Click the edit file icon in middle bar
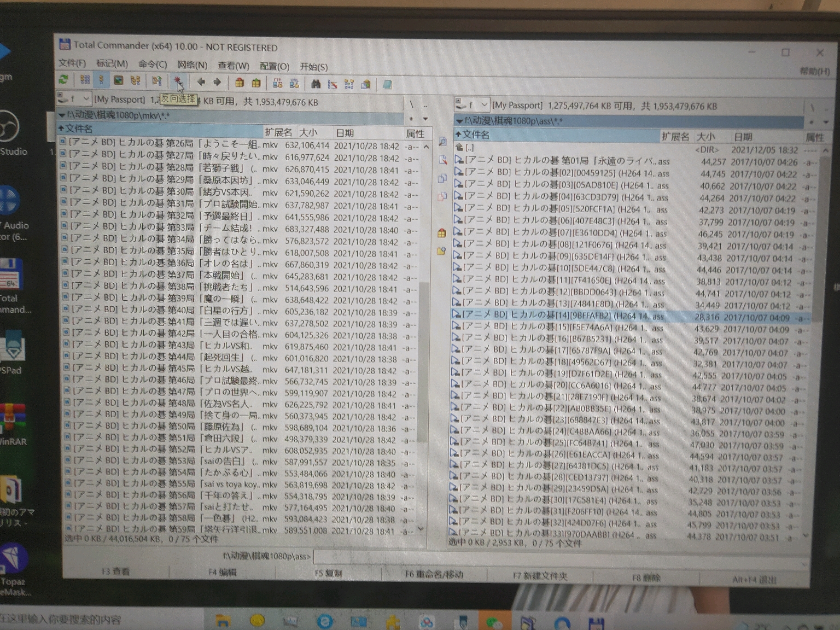Image resolution: width=840 pixels, height=630 pixels. pos(442,160)
